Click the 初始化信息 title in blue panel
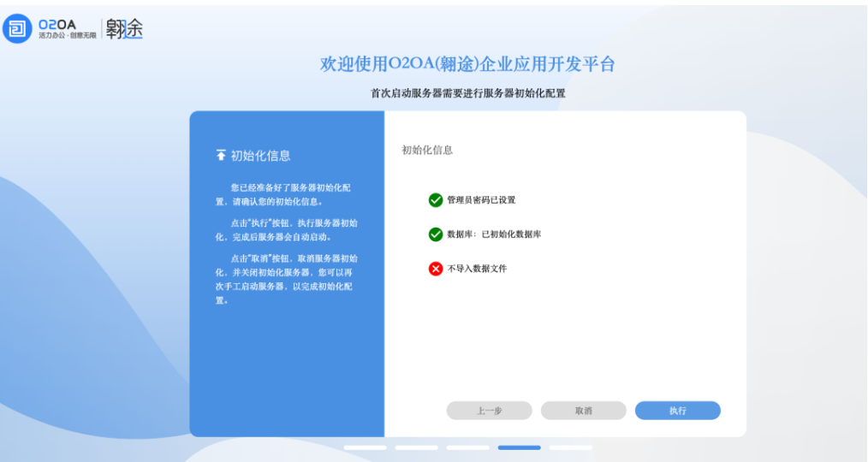 (260, 156)
